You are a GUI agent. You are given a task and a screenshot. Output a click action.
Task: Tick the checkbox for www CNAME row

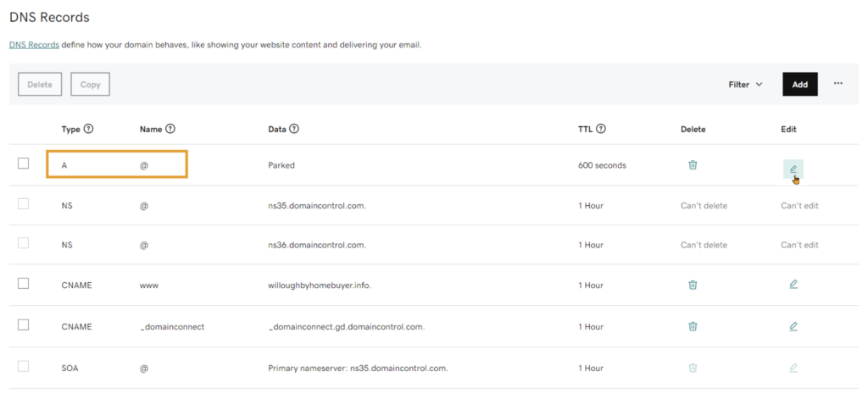pos(23,284)
